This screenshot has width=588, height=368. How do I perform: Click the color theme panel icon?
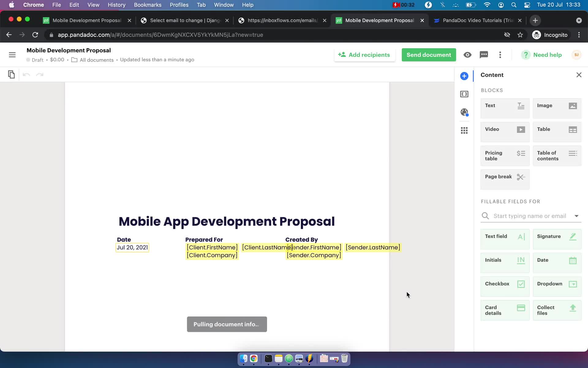tap(464, 112)
